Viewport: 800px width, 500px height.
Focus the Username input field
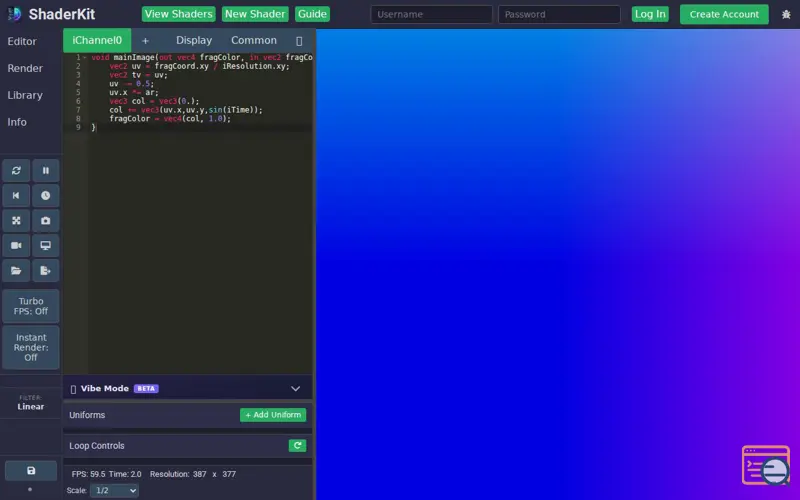(432, 14)
